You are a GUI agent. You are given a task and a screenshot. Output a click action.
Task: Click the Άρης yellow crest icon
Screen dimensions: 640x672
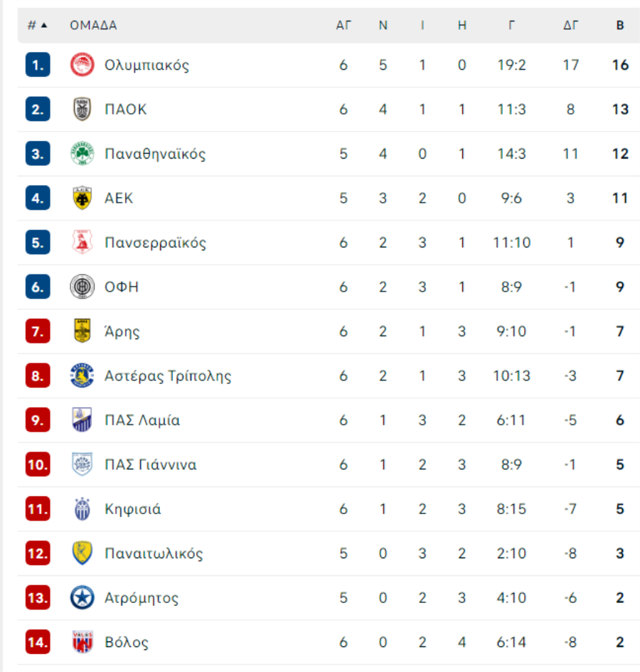coord(82,331)
